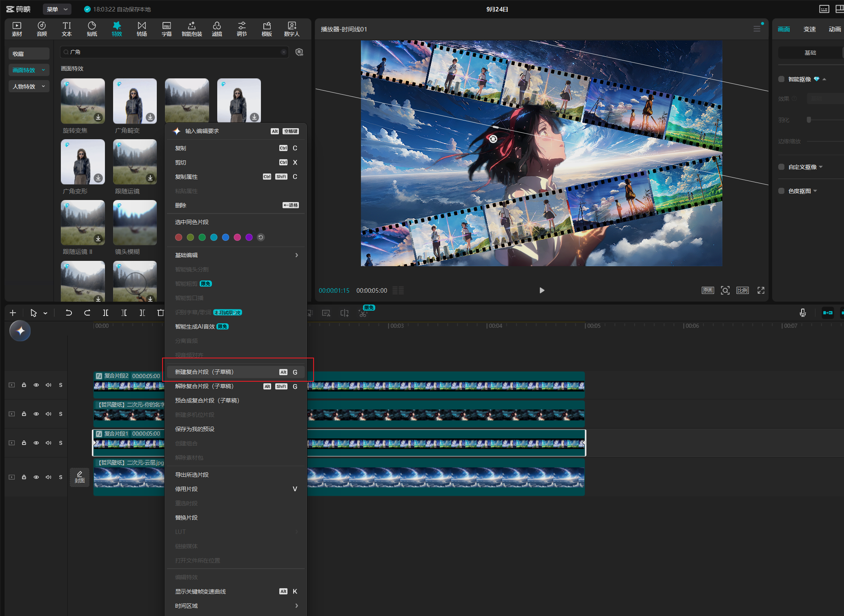The width and height of the screenshot is (844, 616).
Task: Pick the purple clip color swatch
Action: (x=249, y=237)
